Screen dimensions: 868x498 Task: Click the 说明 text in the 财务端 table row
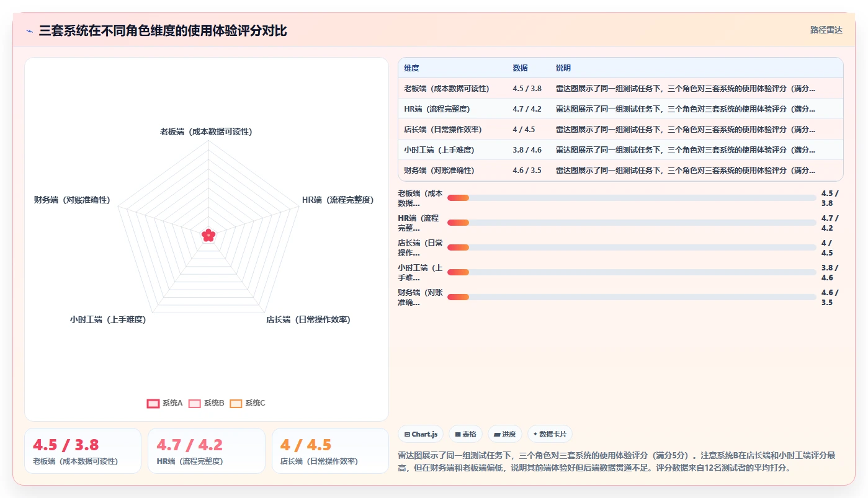click(x=686, y=171)
